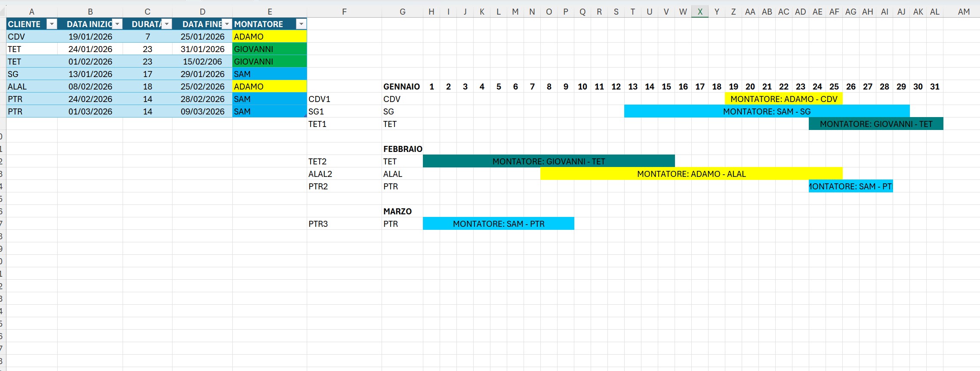The width and height of the screenshot is (980, 371).
Task: Select the PTR3 code cell
Action: pyautogui.click(x=344, y=224)
